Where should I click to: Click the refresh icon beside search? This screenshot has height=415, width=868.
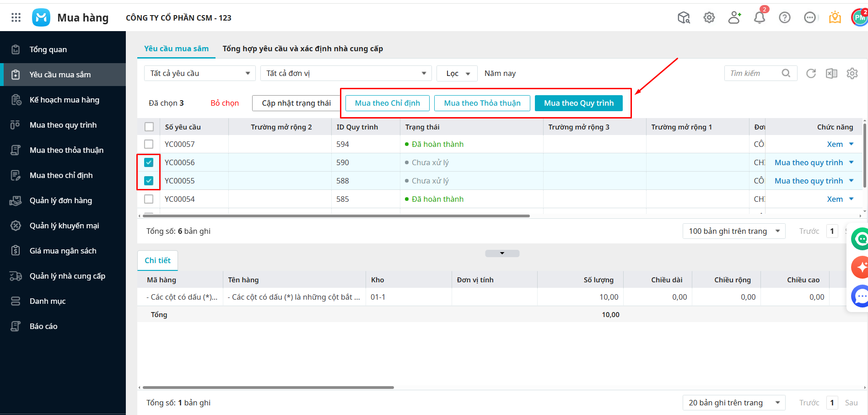[811, 73]
